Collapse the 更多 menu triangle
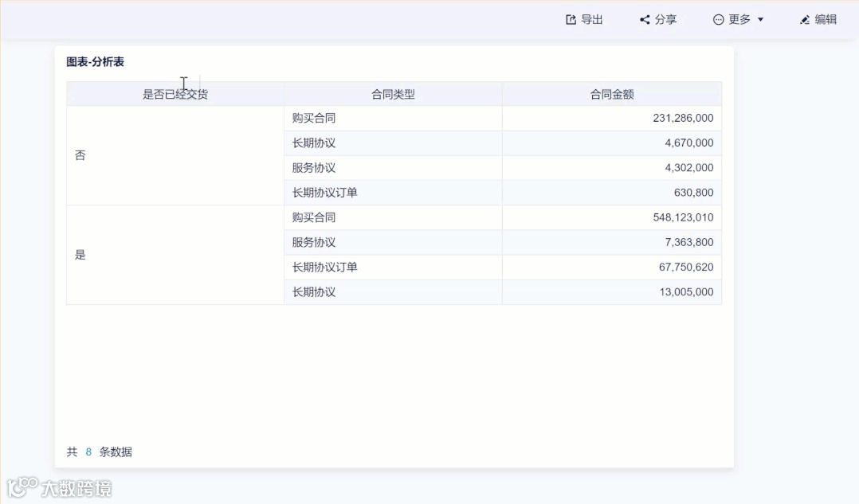 758,19
